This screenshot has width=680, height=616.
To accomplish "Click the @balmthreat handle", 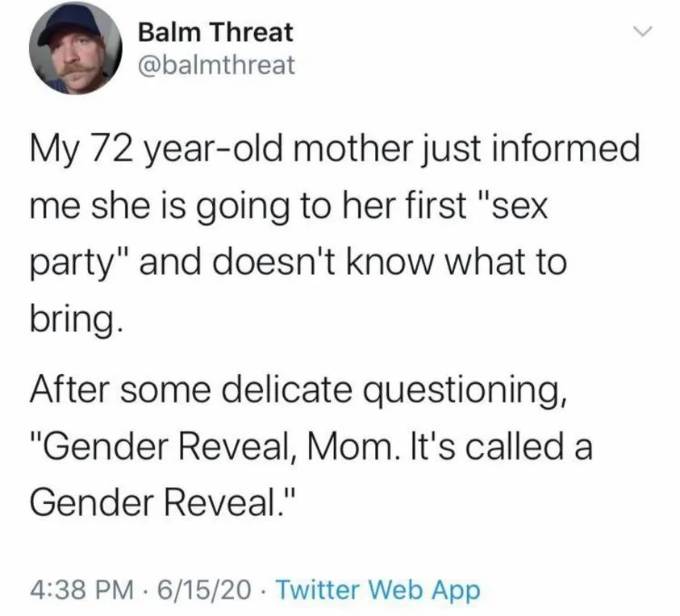I will pos(216,65).
